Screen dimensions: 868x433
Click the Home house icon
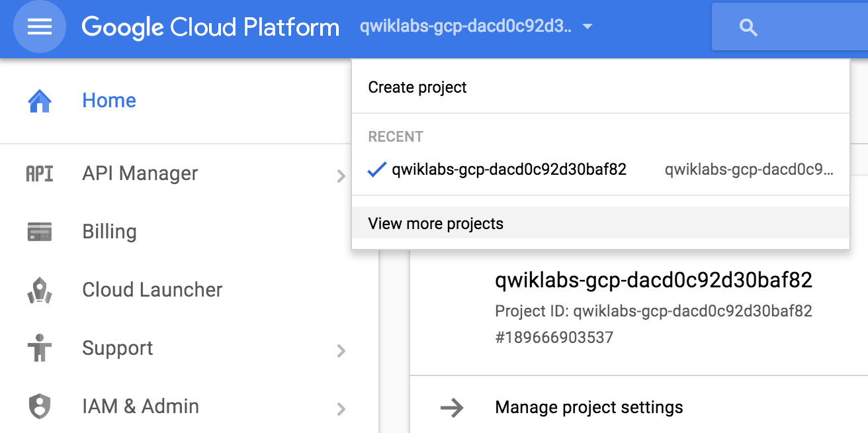coord(39,101)
